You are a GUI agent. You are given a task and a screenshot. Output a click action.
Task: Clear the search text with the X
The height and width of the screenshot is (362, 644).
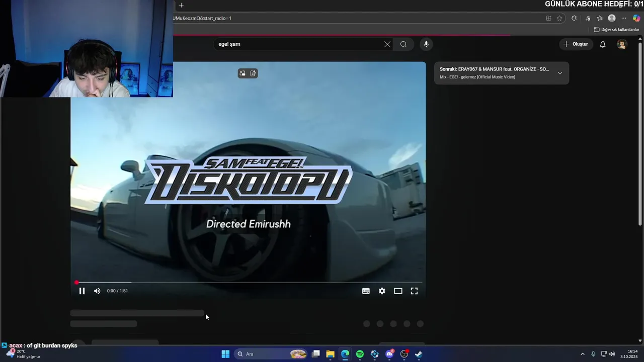click(387, 44)
